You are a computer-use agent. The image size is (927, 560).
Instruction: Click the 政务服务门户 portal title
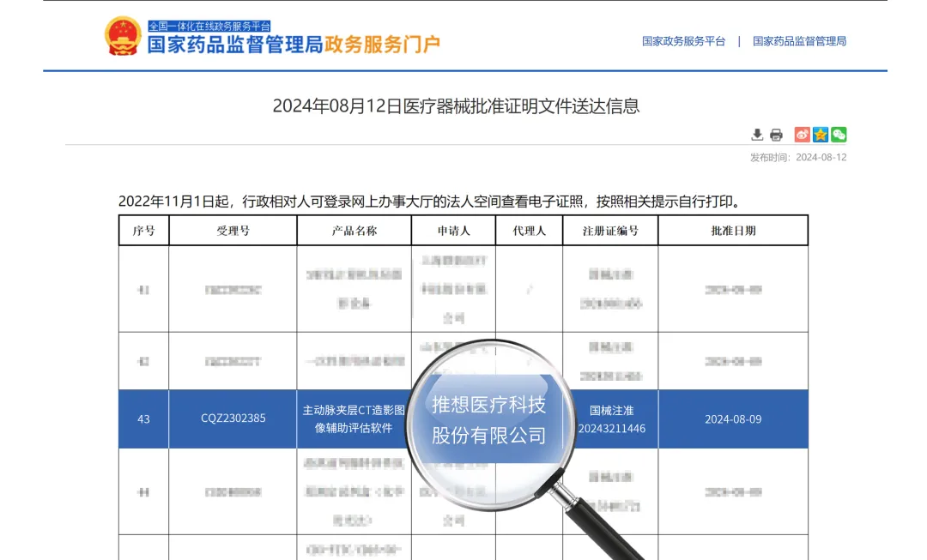tap(381, 45)
